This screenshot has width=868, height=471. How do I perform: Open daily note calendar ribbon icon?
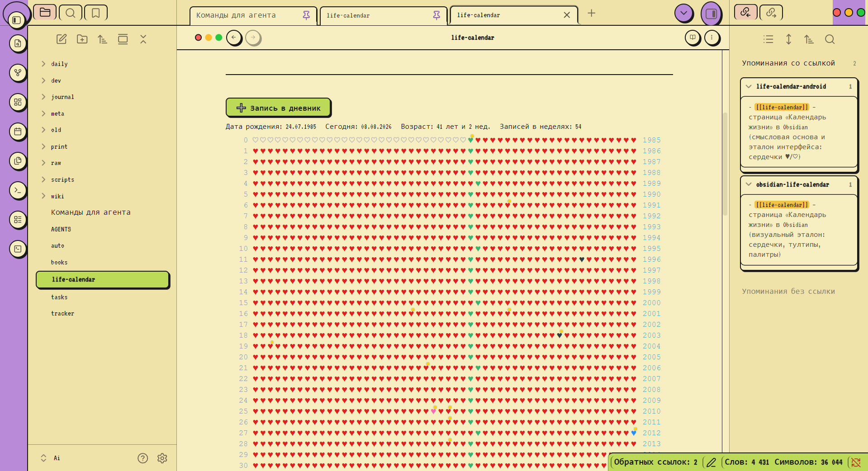[x=18, y=132]
